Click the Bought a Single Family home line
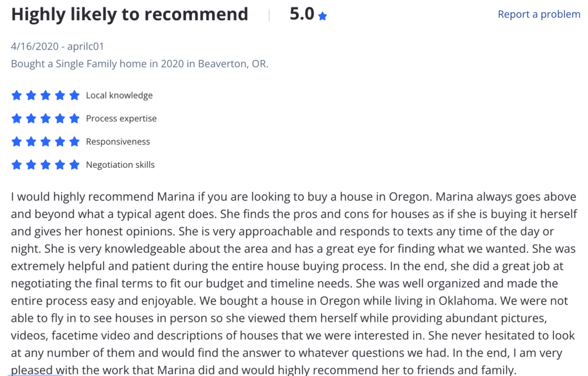The width and height of the screenshot is (588, 376). click(140, 64)
